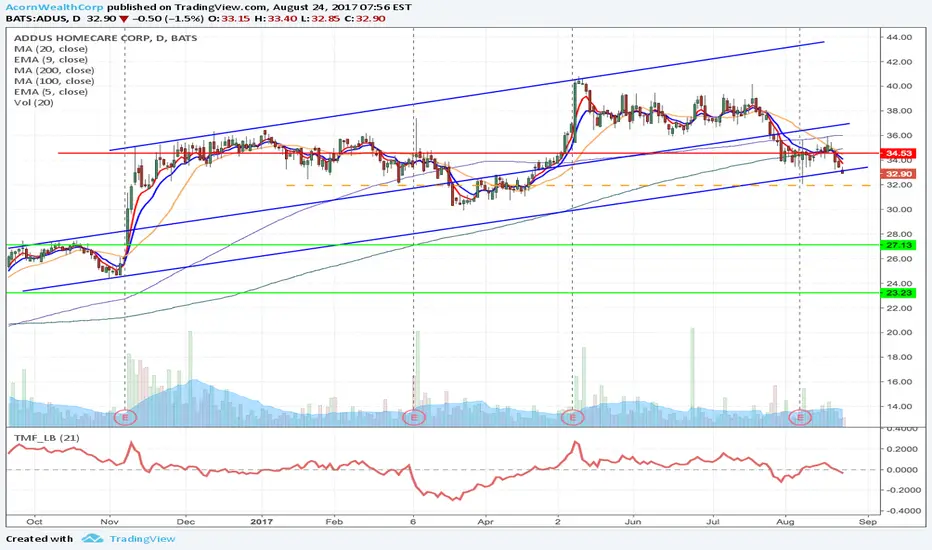Screen dimensions: 932x550
Task: Select the green 23.23 price label
Action: tap(899, 293)
